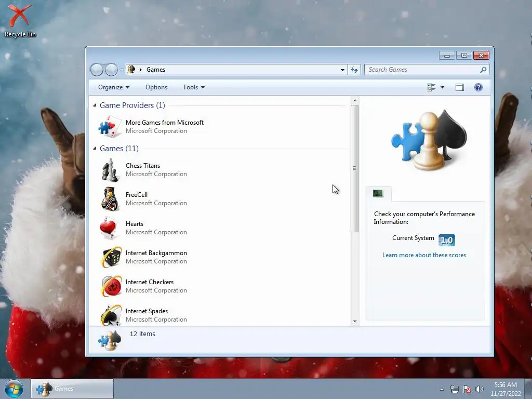Open the view options dropdown arrow
532x399 pixels.
(x=442, y=87)
